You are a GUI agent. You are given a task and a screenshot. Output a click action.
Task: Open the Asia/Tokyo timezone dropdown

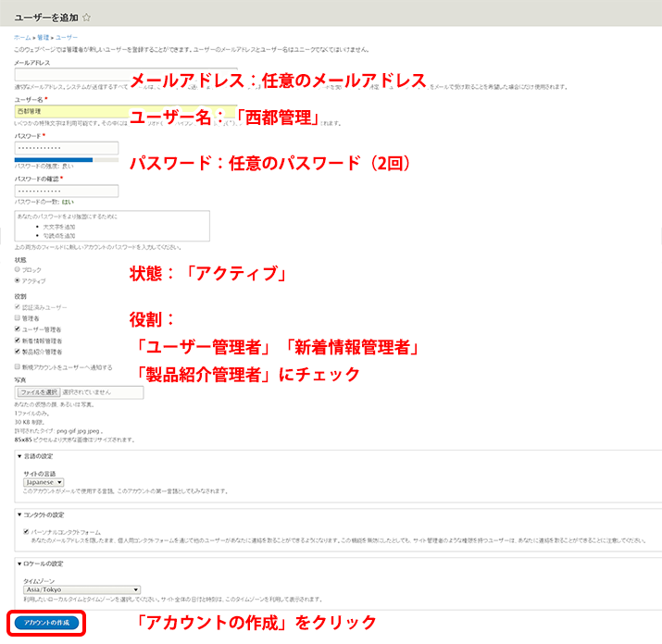(81, 589)
